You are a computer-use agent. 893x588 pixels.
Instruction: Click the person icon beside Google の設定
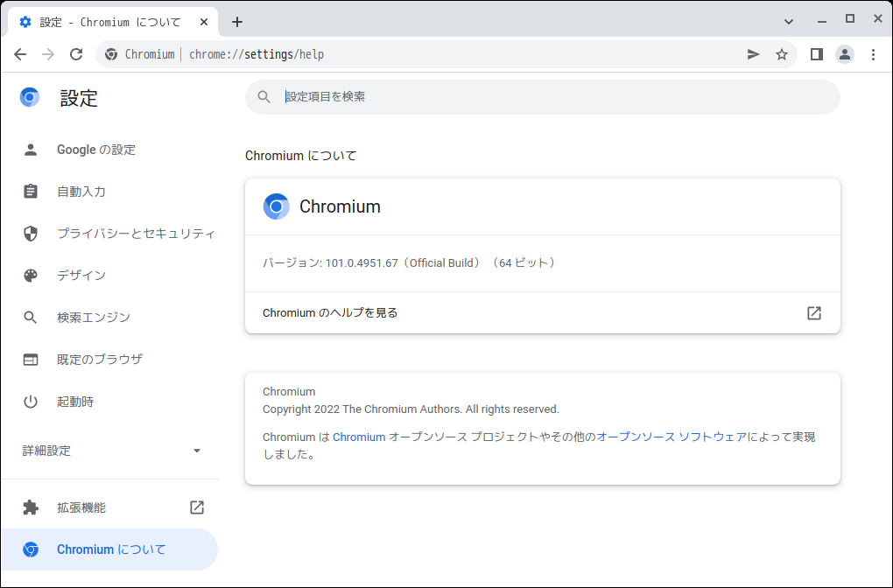31,150
